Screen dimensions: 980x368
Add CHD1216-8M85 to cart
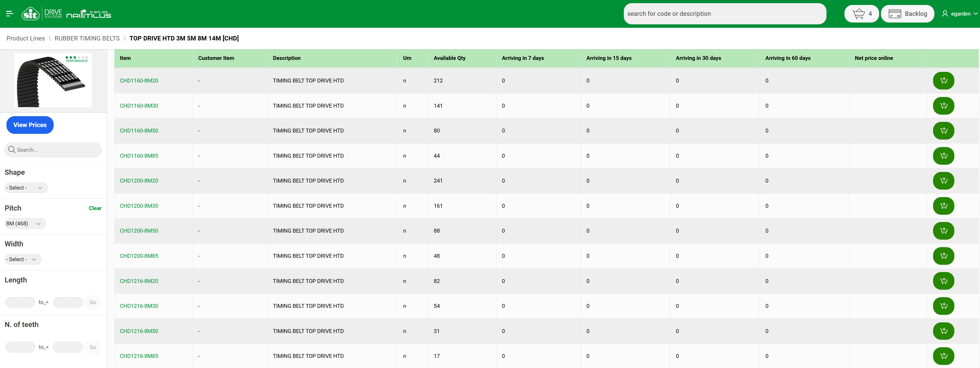[943, 356]
